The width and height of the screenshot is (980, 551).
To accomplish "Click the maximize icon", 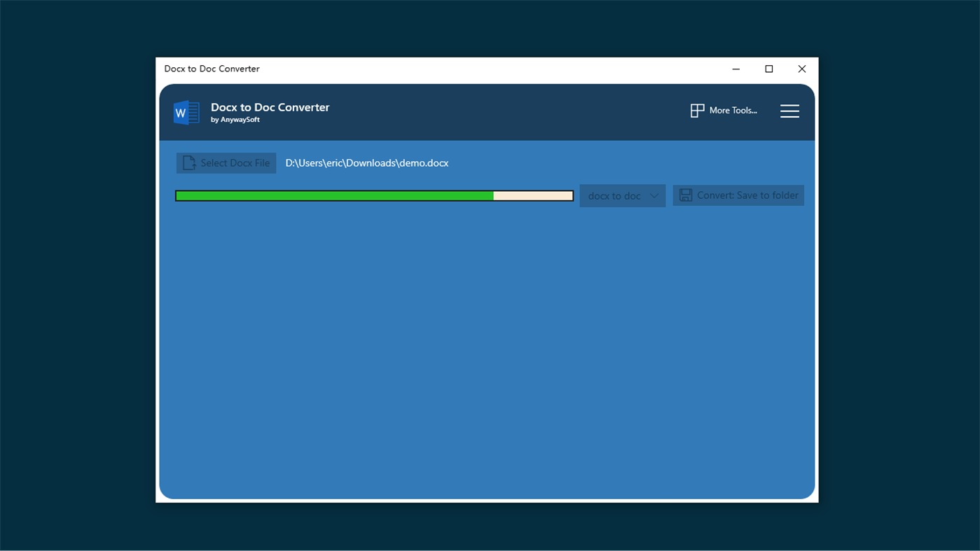I will [x=768, y=69].
